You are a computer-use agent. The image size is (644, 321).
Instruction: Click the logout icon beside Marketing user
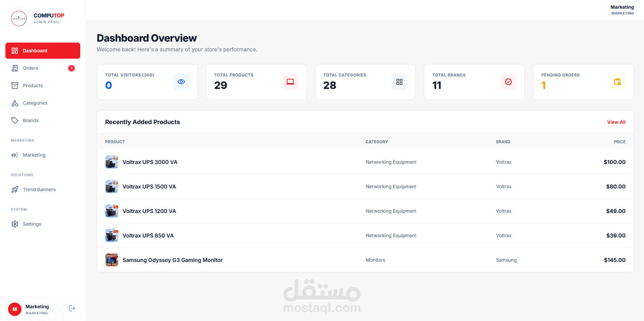(72, 308)
